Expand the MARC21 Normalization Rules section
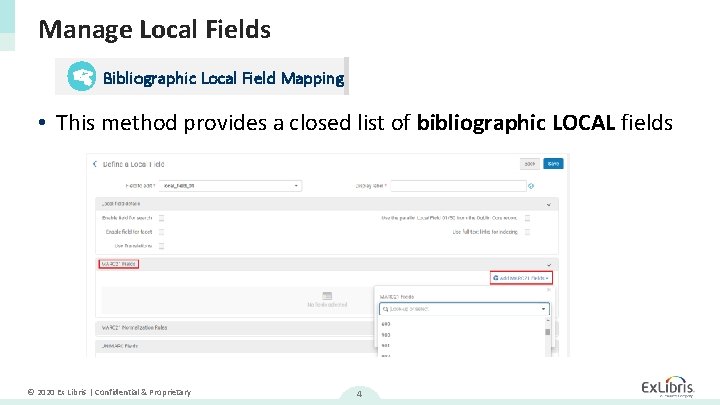The width and height of the screenshot is (720, 405). point(235,328)
